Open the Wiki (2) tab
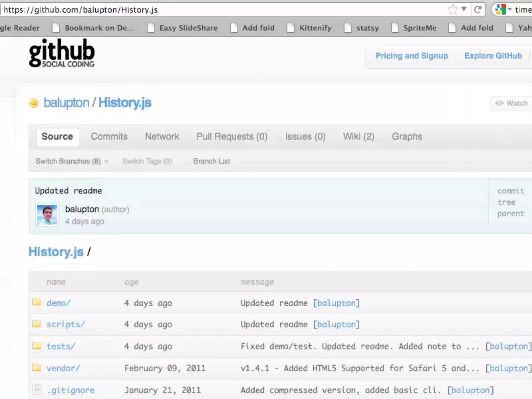The width and height of the screenshot is (532, 399). pos(358,137)
